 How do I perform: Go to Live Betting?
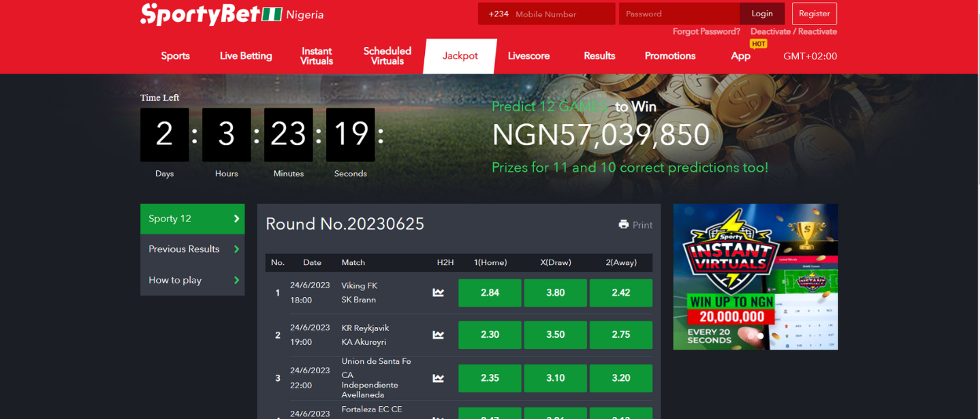click(246, 56)
